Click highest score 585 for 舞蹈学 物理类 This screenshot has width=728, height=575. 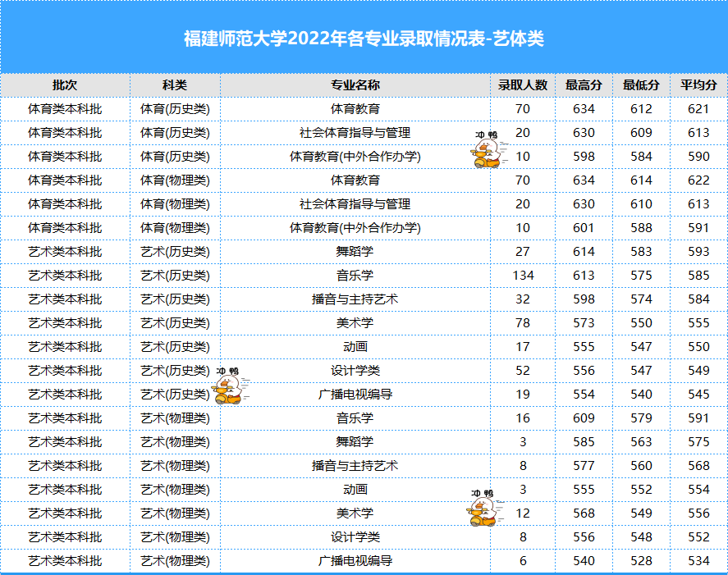[584, 442]
